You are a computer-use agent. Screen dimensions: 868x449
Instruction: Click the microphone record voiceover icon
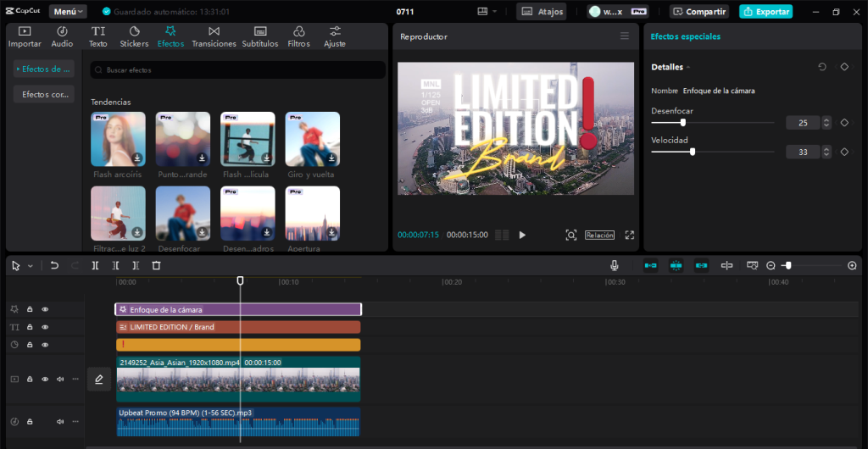pos(614,265)
